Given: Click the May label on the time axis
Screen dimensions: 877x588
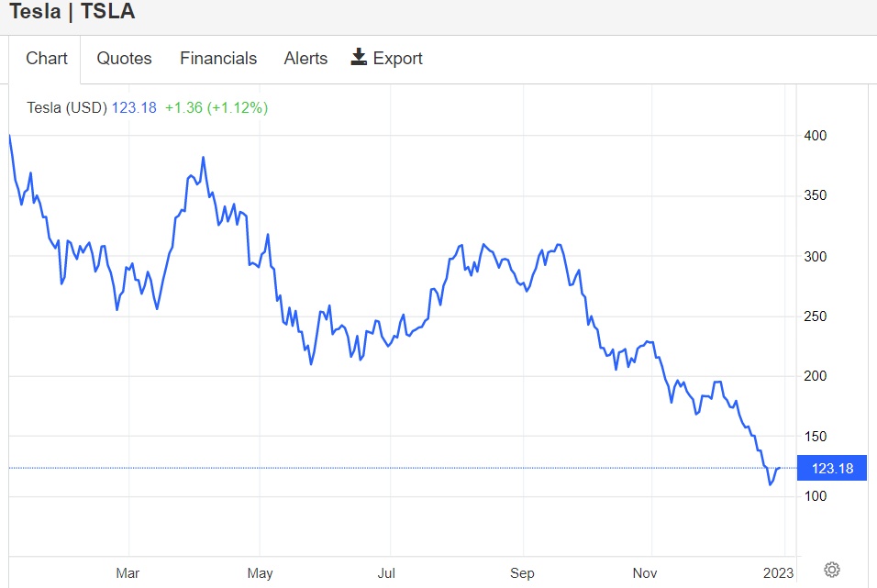Looking at the screenshot, I should click(x=261, y=573).
